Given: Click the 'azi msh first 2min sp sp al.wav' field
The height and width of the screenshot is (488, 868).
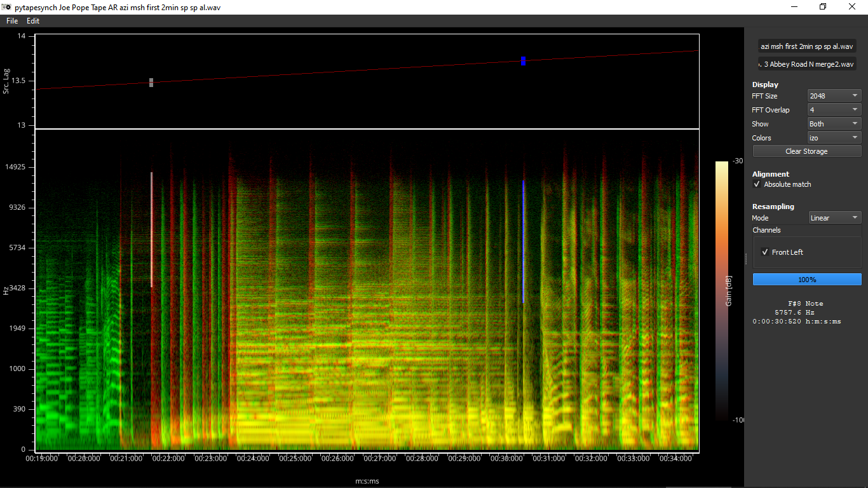Looking at the screenshot, I should click(807, 46).
